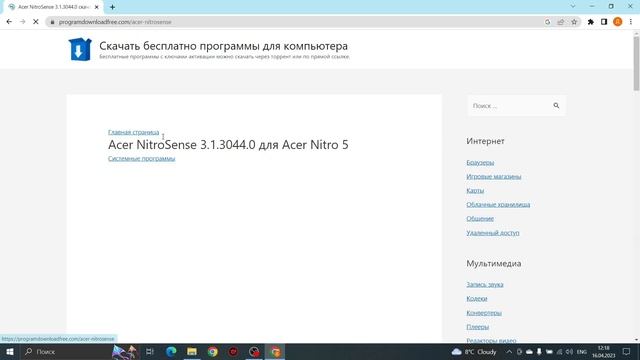Click the Google icon in the address bar

(x=547, y=22)
